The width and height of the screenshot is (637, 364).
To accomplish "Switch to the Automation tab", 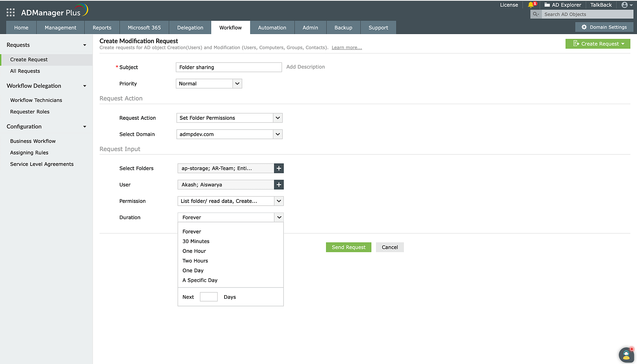I will tap(272, 28).
